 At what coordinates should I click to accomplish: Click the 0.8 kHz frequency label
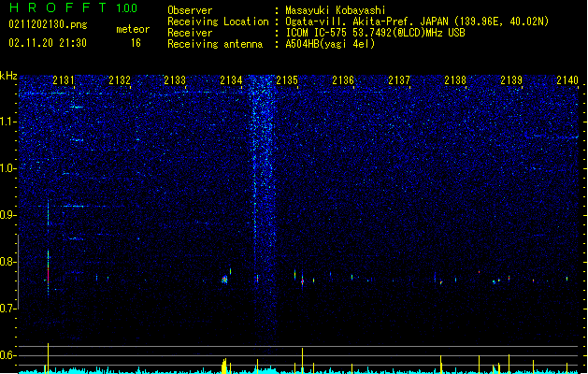(x=8, y=262)
